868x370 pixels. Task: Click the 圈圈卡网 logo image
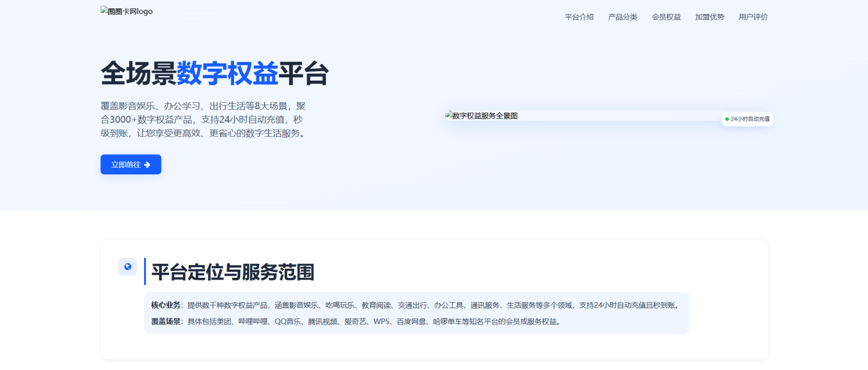tap(127, 11)
